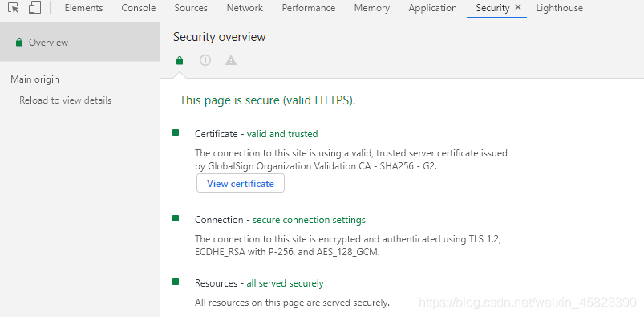
Task: Open the Application tab
Action: pyautogui.click(x=432, y=8)
